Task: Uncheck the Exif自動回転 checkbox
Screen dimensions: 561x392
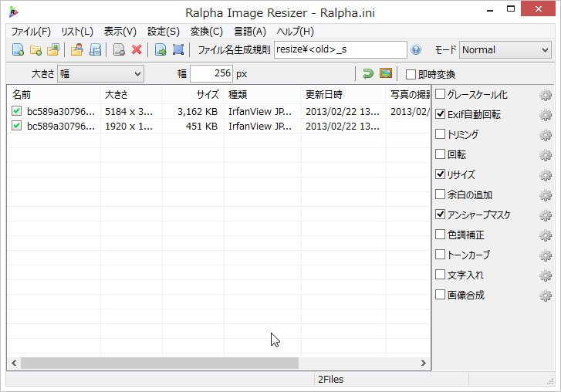Action: point(440,114)
